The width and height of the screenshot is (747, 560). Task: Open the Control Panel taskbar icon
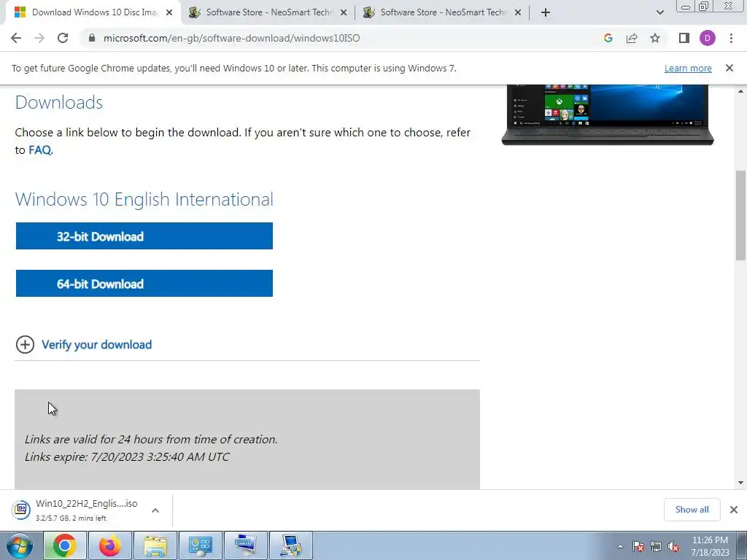[x=200, y=545]
